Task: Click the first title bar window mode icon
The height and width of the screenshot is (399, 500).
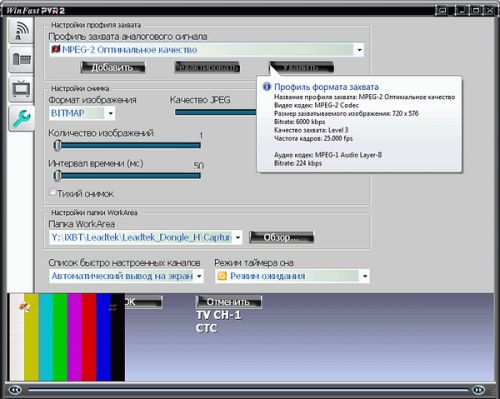Action: pyautogui.click(x=442, y=10)
